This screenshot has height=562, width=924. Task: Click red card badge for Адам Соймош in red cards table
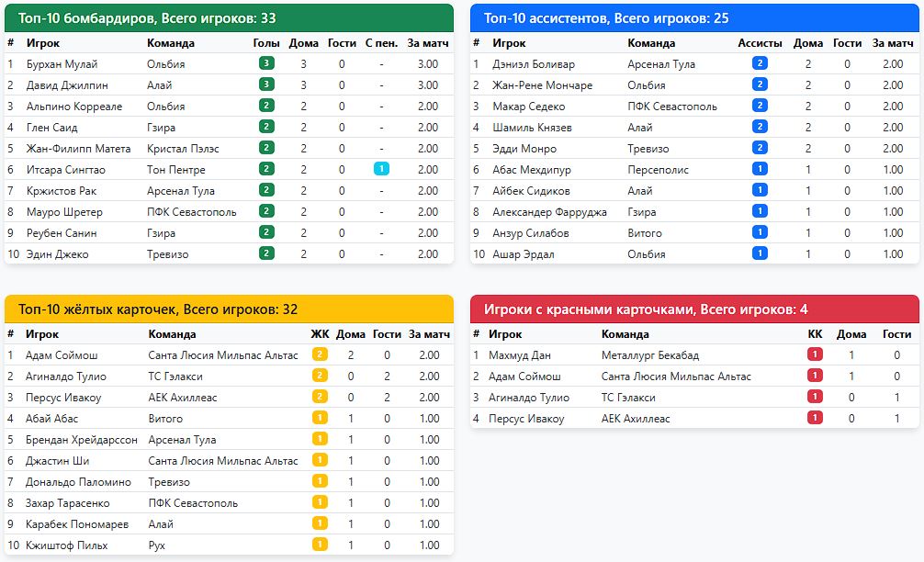tap(815, 376)
